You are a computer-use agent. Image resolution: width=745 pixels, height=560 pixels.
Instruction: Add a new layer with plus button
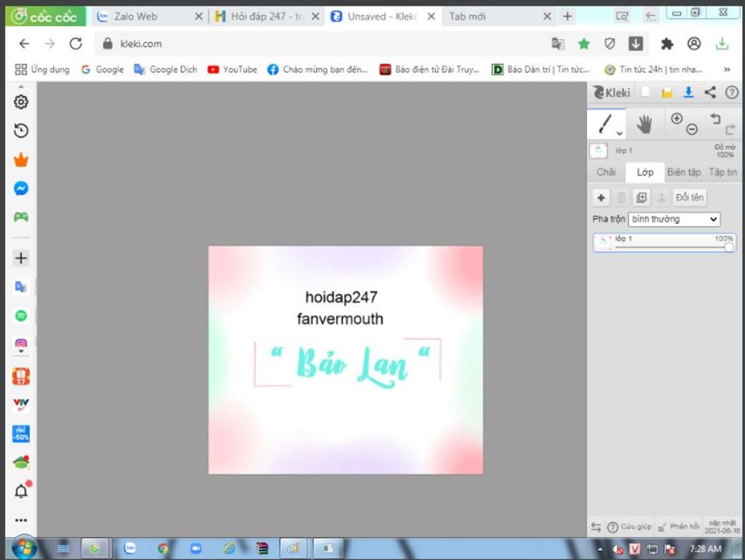[601, 198]
